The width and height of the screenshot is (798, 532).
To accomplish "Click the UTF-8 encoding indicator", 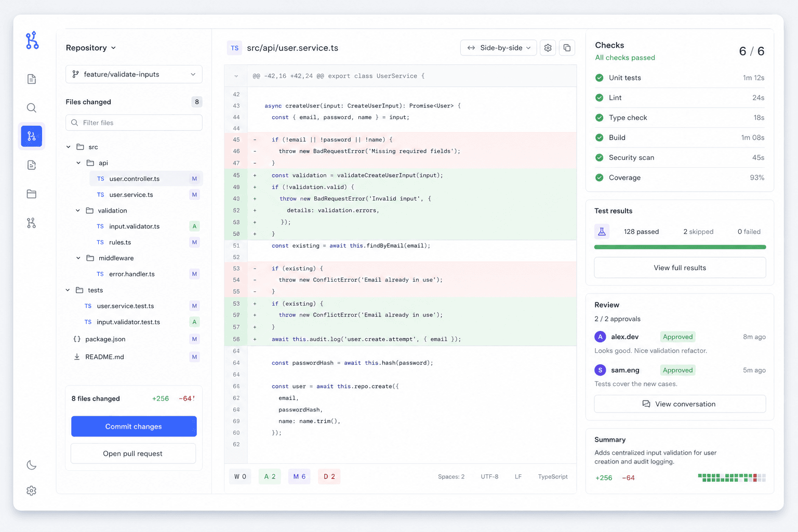I will coord(489,477).
